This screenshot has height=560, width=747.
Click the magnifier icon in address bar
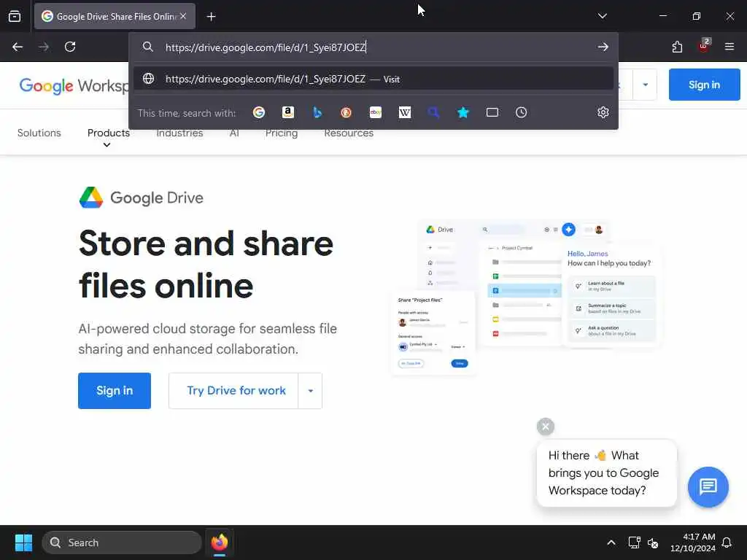148,47
